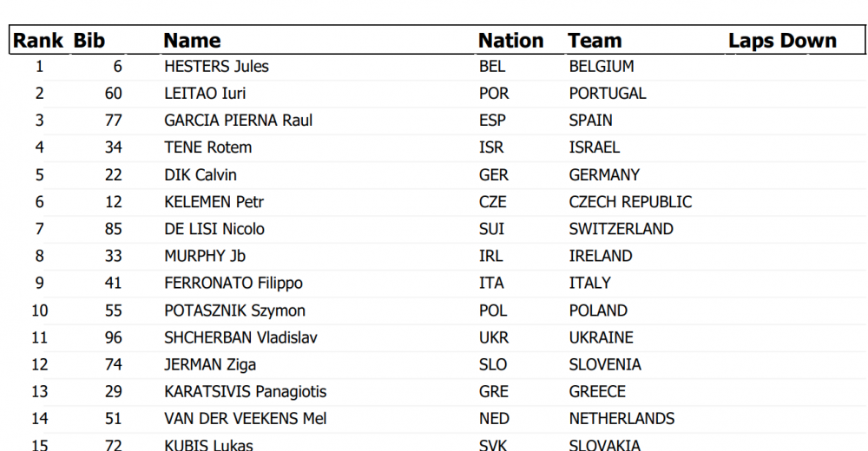This screenshot has height=451, width=868.
Task: Click on VAN DER VEEKENS Mel
Action: (x=246, y=419)
